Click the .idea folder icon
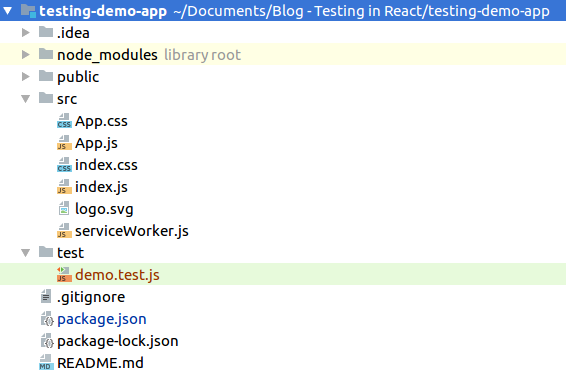 pyautogui.click(x=46, y=32)
